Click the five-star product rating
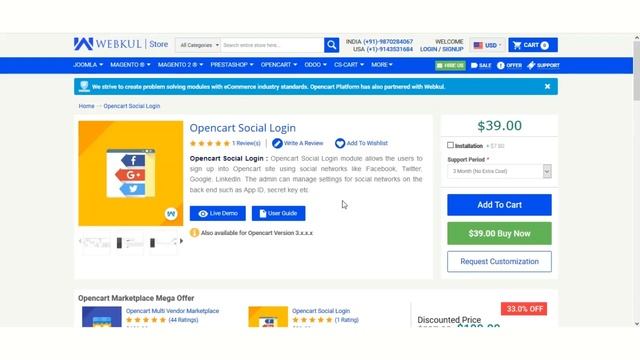Image resolution: width=640 pixels, height=360 pixels. [209, 143]
